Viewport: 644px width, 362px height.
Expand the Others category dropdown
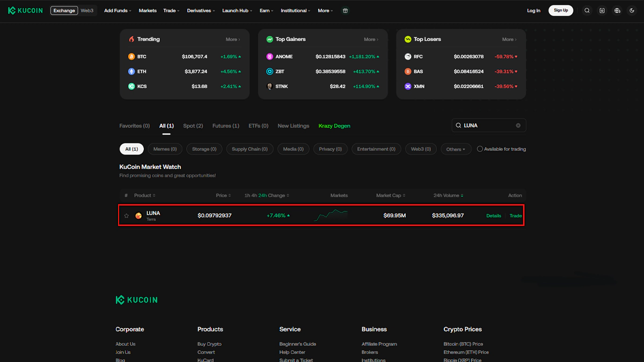coord(456,149)
